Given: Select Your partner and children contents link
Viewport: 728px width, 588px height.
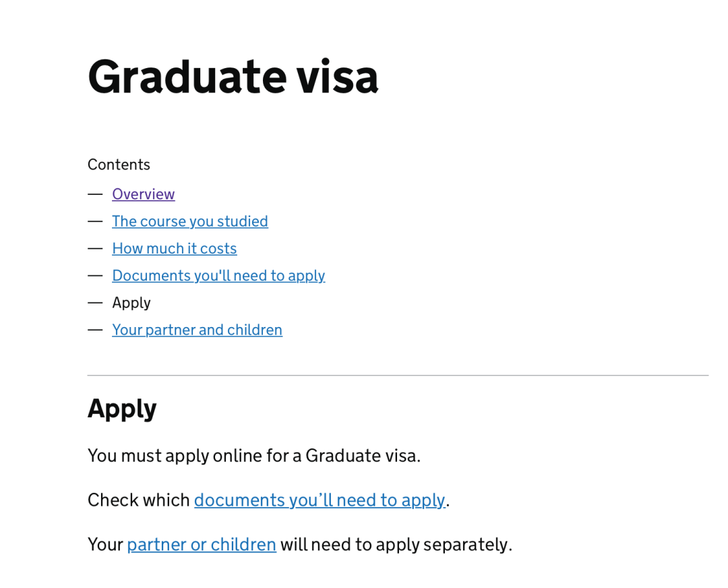Looking at the screenshot, I should [x=198, y=330].
